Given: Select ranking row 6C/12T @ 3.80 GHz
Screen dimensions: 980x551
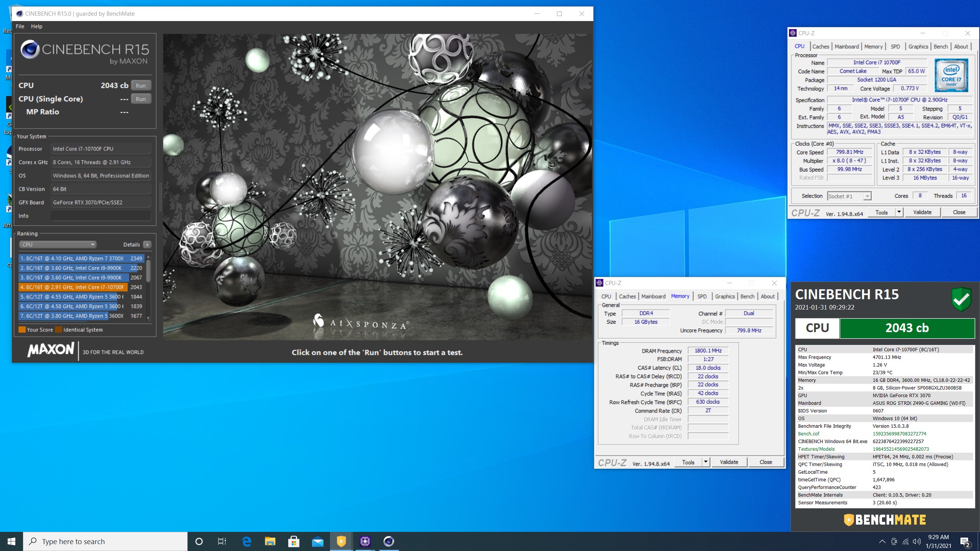Looking at the screenshot, I should 81,316.
